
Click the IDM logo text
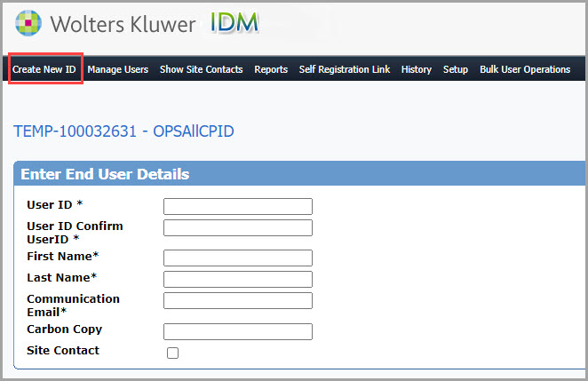tap(234, 22)
